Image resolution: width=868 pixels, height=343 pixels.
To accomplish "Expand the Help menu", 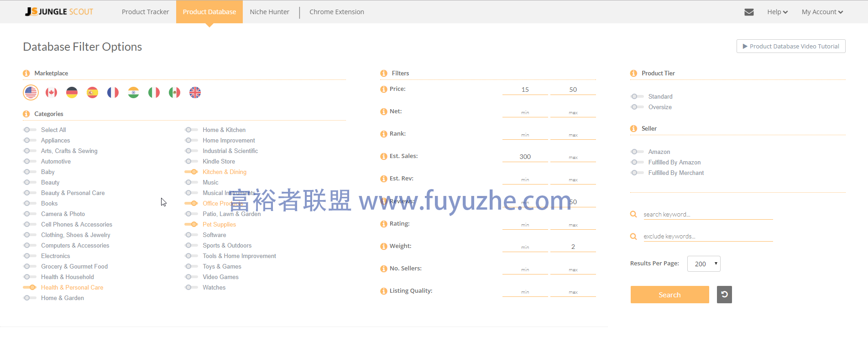I will pyautogui.click(x=777, y=12).
